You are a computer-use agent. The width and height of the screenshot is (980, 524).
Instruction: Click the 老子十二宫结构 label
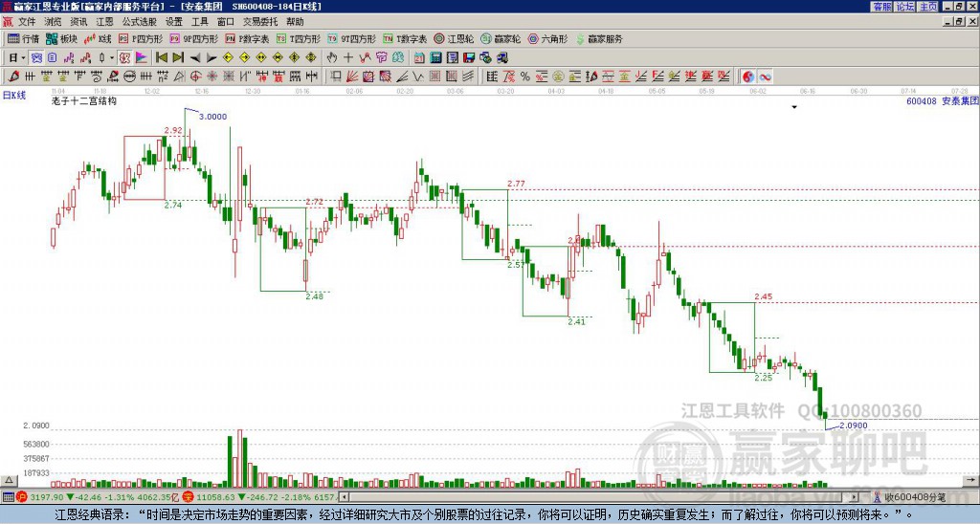[84, 100]
